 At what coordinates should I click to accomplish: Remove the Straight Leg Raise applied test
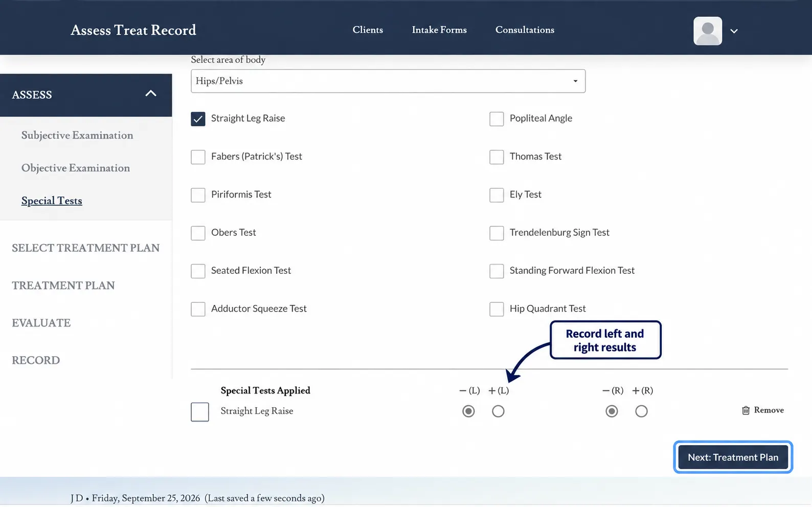tap(763, 410)
